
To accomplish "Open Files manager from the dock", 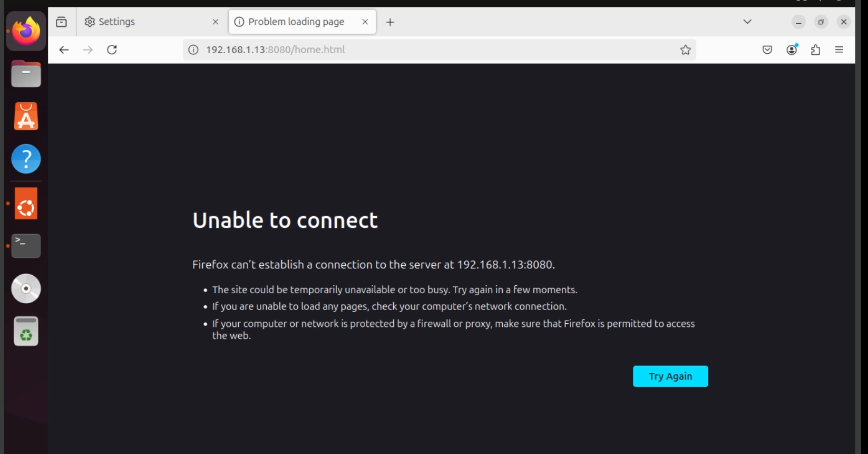I will 26,74.
